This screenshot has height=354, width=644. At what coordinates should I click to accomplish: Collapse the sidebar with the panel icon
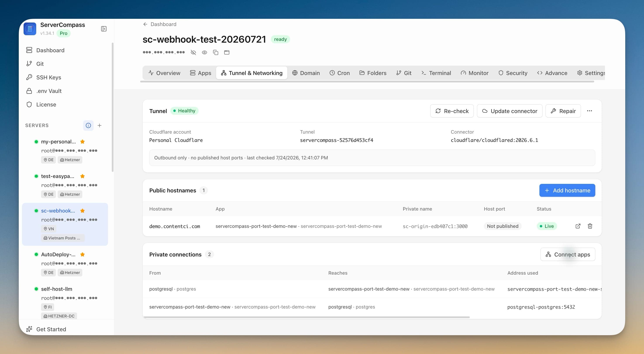pos(104,29)
